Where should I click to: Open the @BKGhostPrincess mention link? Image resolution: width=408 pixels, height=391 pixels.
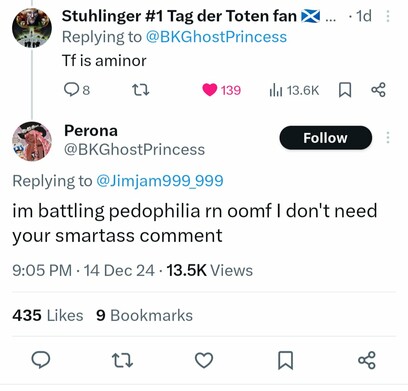point(216,37)
